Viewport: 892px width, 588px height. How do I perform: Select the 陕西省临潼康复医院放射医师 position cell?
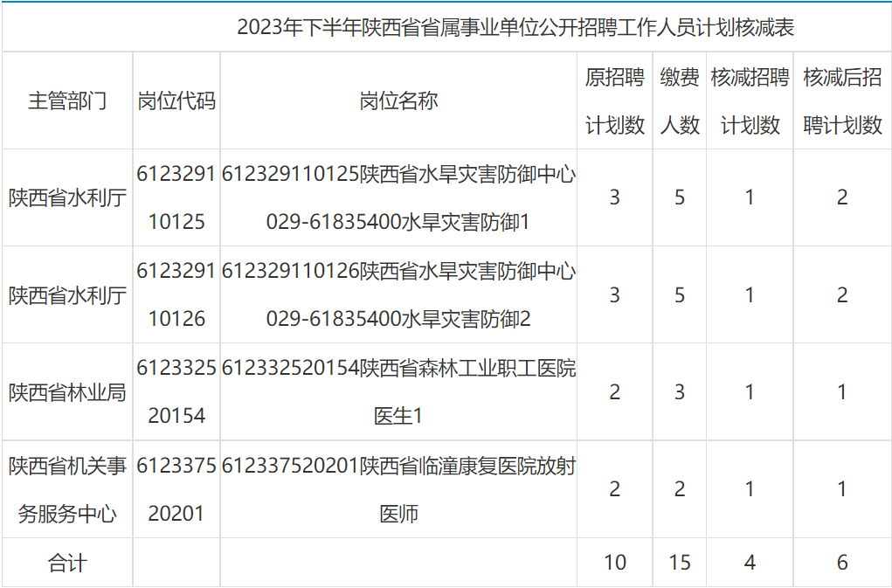[398, 489]
